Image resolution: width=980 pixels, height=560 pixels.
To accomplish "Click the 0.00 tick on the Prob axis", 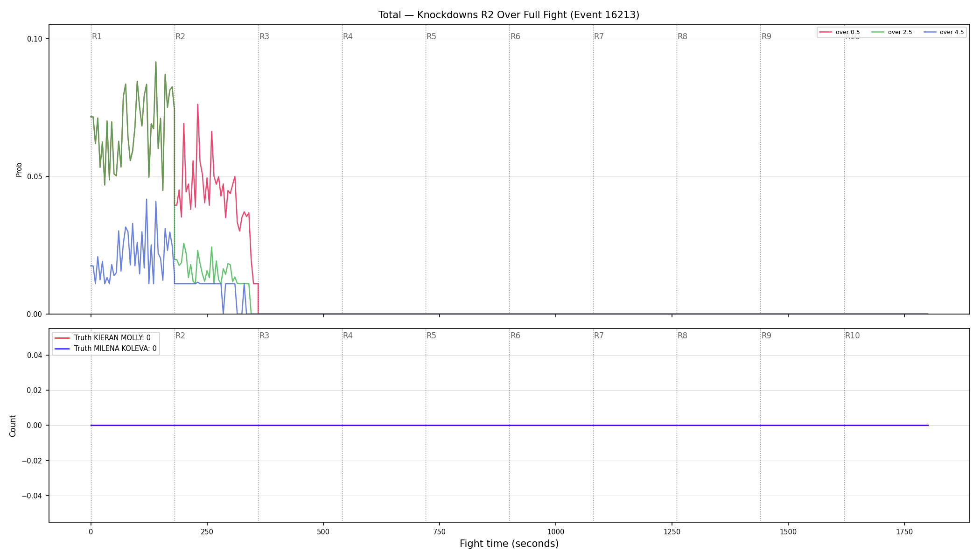I will (35, 314).
